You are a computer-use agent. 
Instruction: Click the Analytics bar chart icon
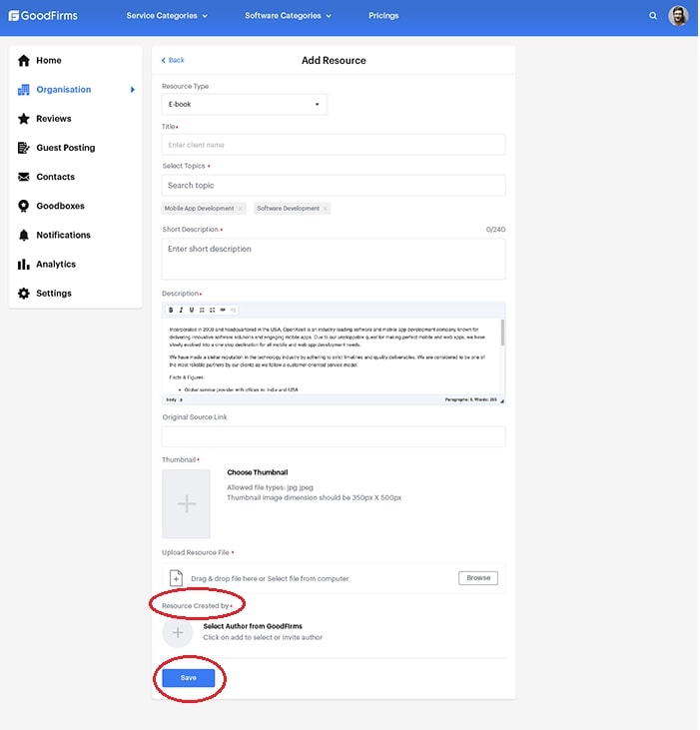[24, 265]
